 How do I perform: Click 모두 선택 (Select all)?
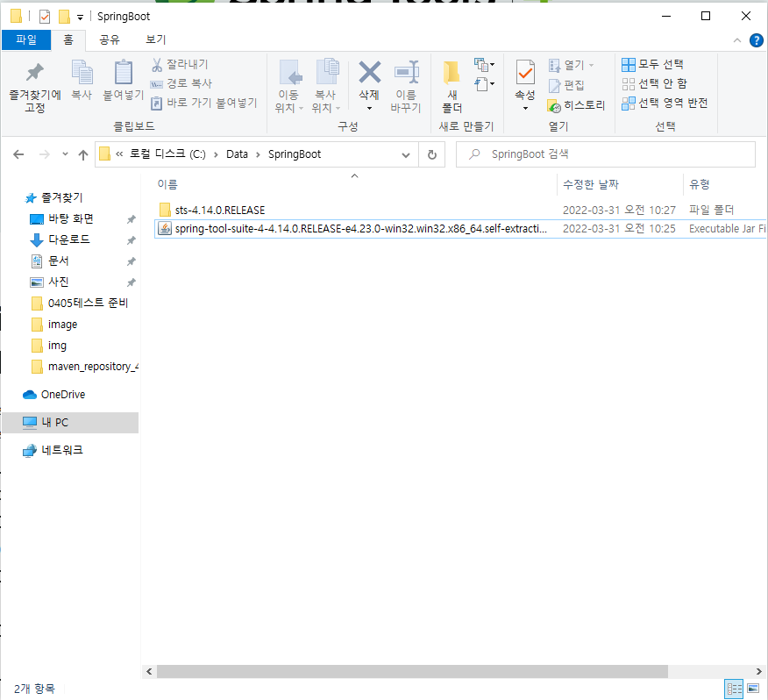652,64
